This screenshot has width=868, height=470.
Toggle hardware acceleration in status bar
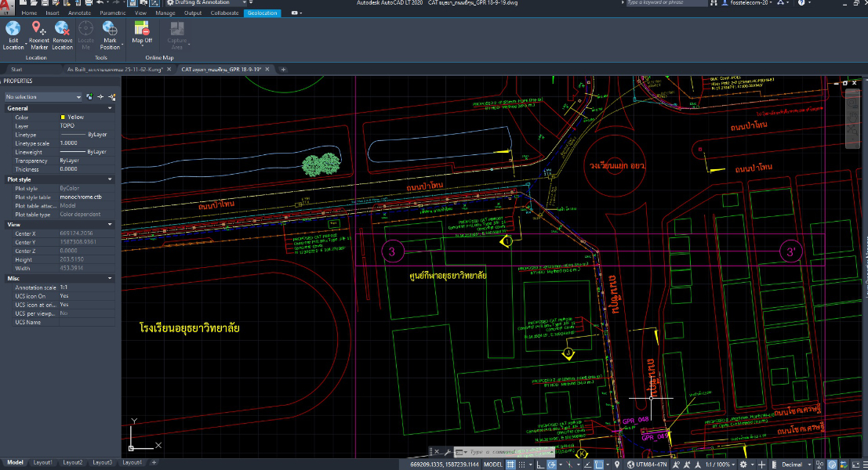click(833, 465)
